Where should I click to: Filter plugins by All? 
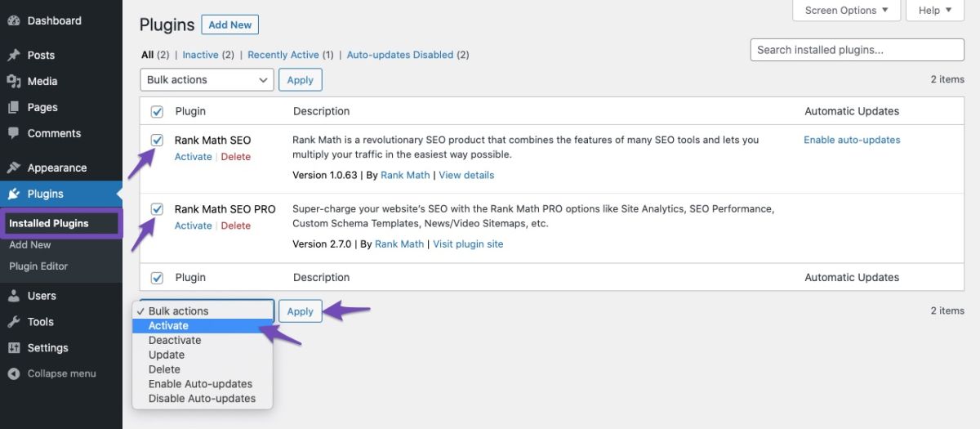[148, 55]
